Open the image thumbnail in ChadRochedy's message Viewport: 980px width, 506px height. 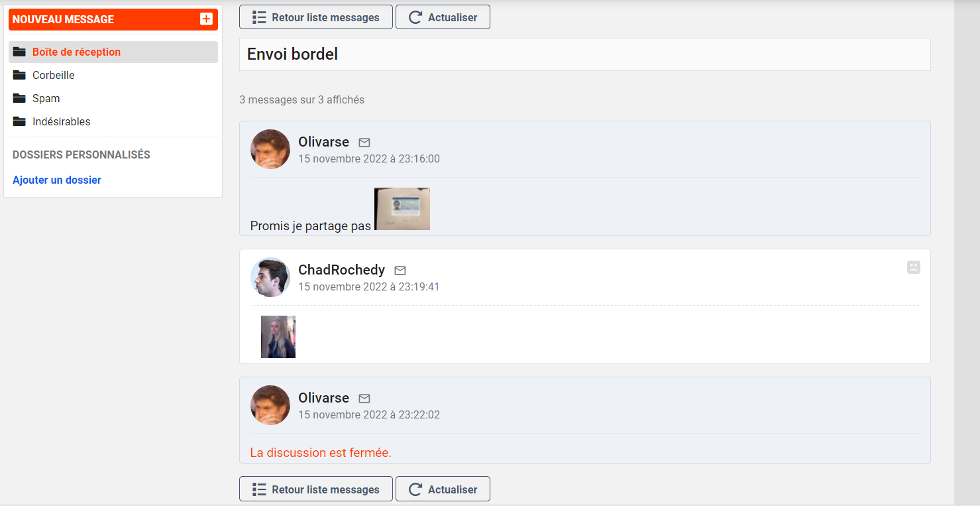pyautogui.click(x=278, y=337)
